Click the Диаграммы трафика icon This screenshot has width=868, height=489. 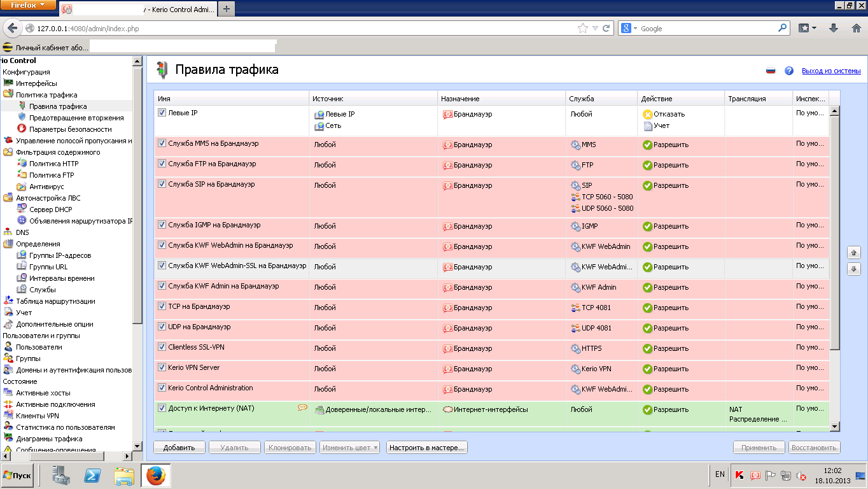click(x=8, y=439)
